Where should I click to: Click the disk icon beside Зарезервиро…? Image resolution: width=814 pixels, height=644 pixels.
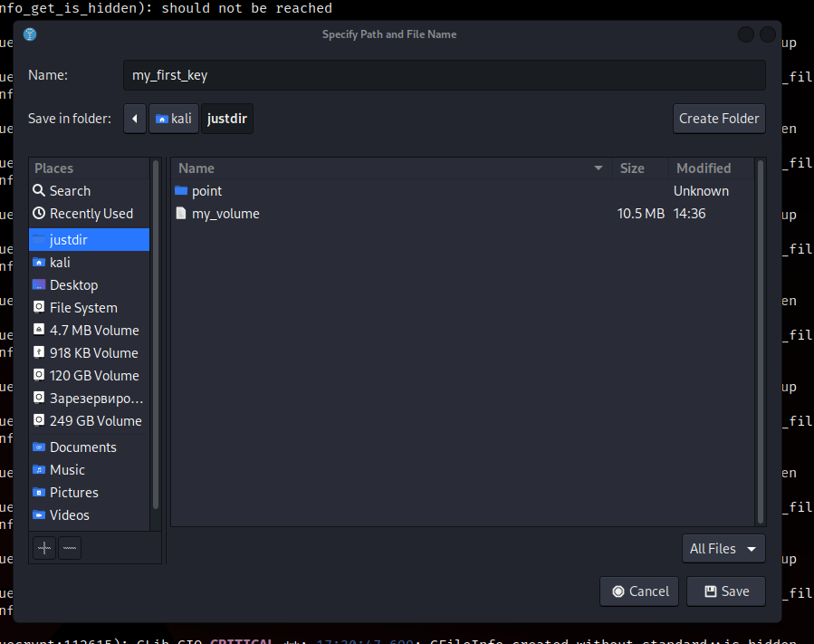[x=39, y=398]
